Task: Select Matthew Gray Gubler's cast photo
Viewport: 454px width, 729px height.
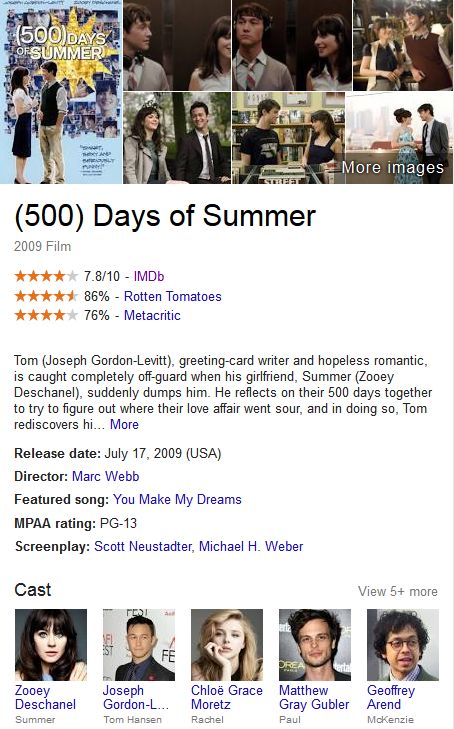Action: tap(315, 645)
